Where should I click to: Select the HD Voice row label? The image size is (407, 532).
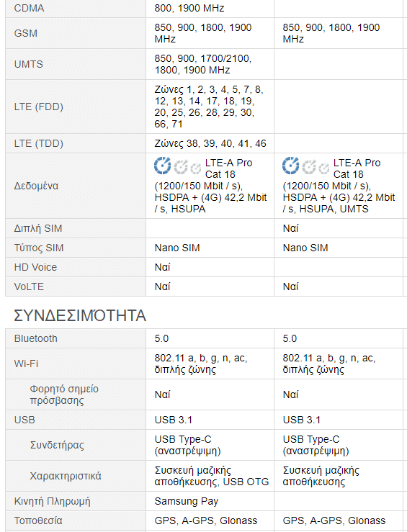(x=35, y=267)
